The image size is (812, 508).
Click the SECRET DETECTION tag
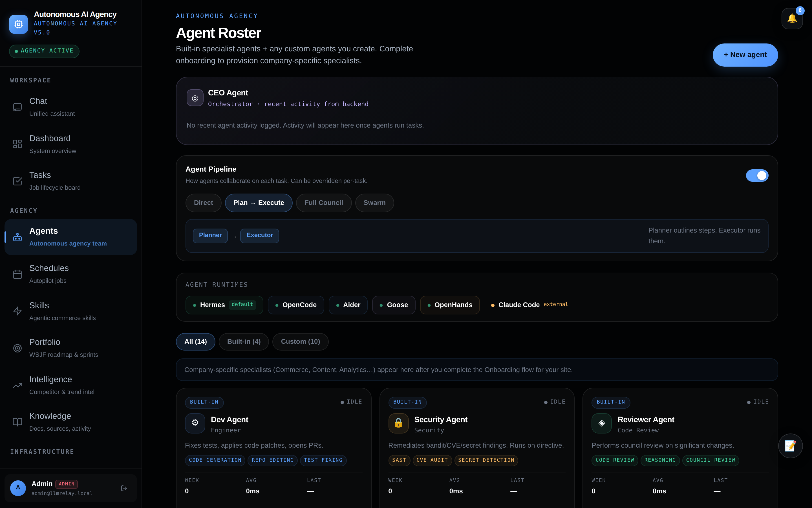click(486, 460)
